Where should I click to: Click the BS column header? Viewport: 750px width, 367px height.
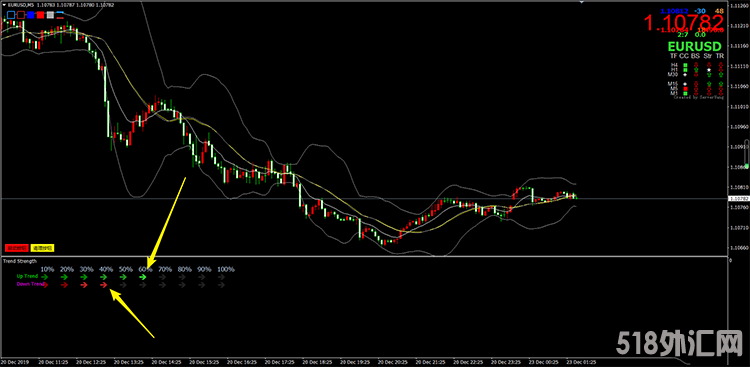(695, 56)
